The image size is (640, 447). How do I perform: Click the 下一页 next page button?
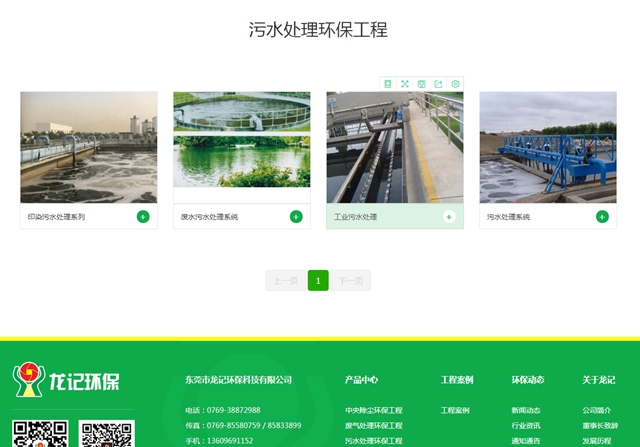point(351,280)
